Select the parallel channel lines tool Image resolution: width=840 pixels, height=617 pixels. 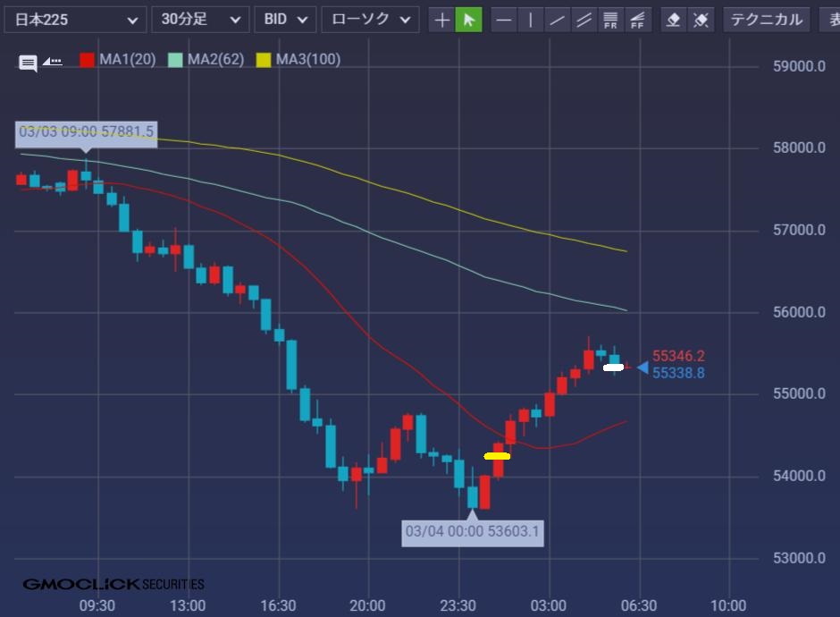(584, 20)
